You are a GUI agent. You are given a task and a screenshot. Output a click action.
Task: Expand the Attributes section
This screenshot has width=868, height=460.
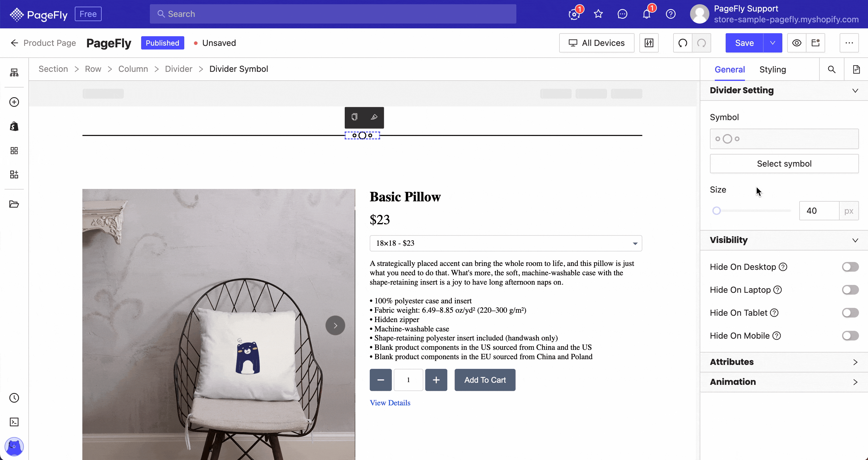pos(784,362)
